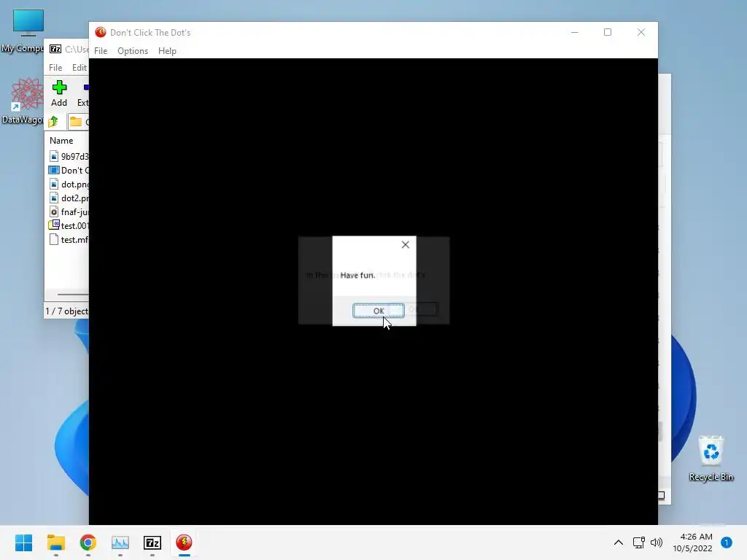Viewport: 747px width, 560px height.
Task: Open the Options menu in the game window
Action: click(133, 51)
